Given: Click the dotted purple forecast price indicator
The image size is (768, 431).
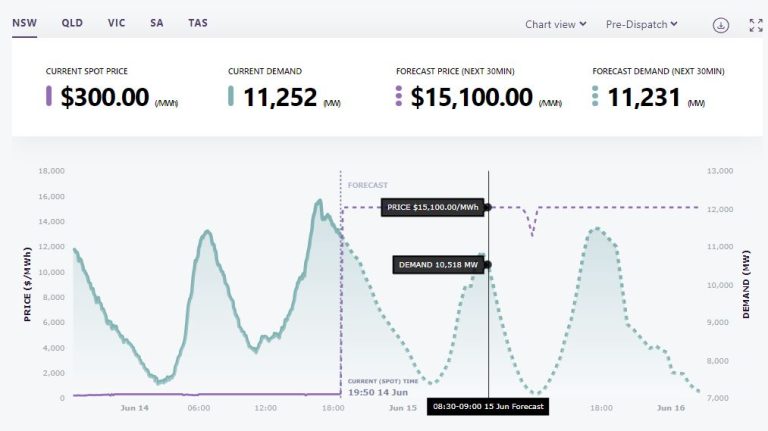Looking at the screenshot, I should pyautogui.click(x=399, y=97).
